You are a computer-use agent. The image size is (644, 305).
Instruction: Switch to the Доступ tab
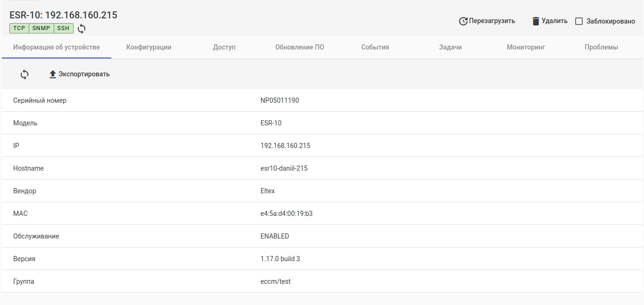[x=224, y=47]
